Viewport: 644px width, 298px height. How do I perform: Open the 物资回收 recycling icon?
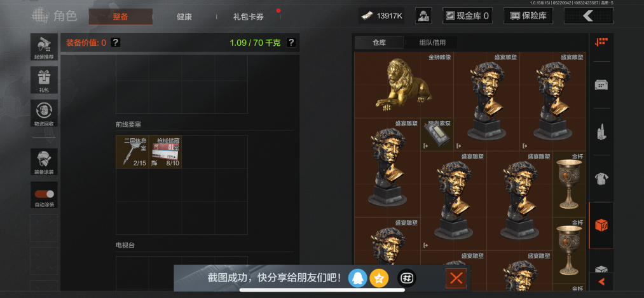point(43,113)
